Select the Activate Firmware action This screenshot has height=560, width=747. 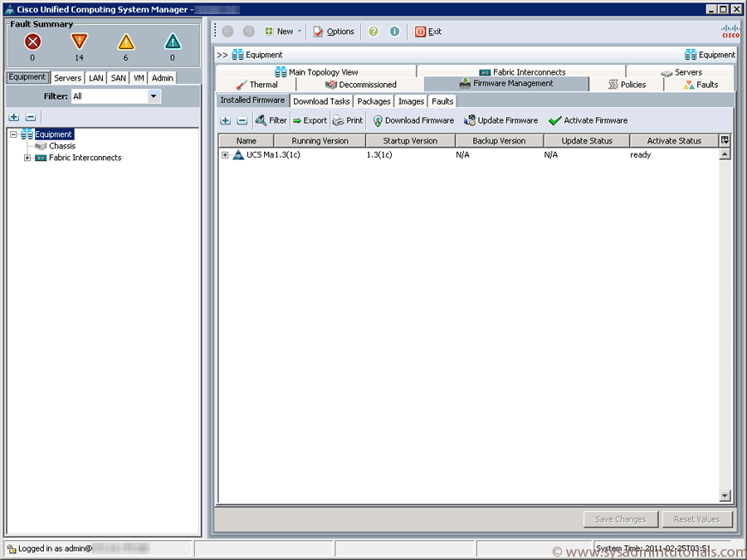point(588,120)
